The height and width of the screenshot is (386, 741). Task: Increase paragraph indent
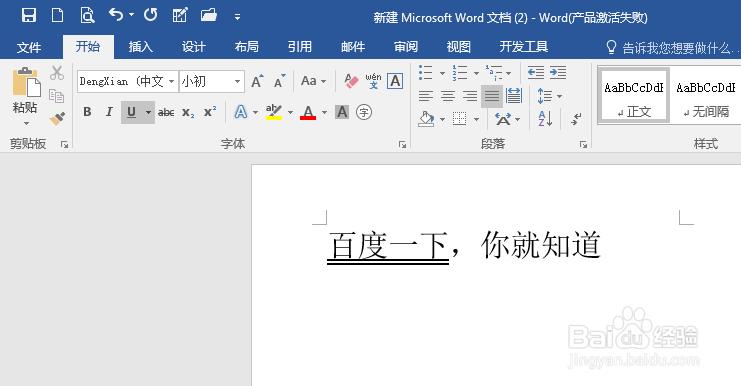pyautogui.click(x=558, y=73)
